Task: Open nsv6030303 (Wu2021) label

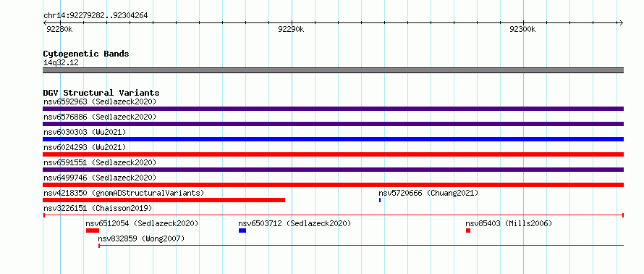Action: (x=85, y=132)
